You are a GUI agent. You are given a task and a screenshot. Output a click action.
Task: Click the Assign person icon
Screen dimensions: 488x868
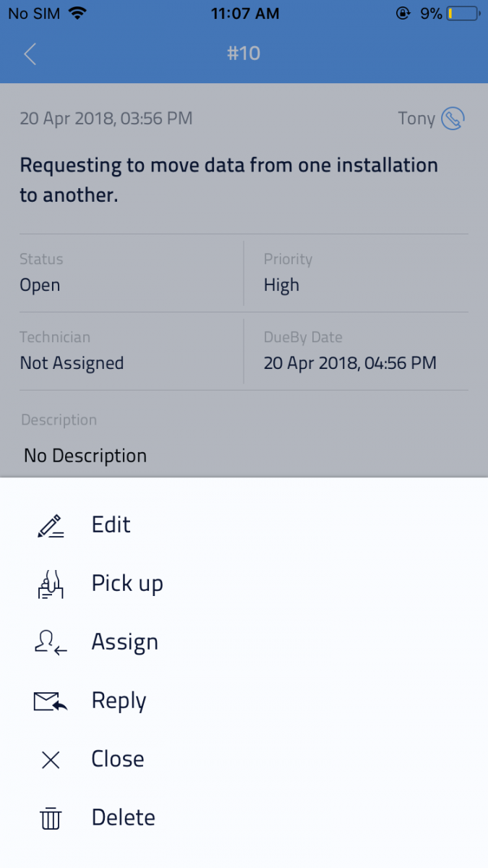51,643
